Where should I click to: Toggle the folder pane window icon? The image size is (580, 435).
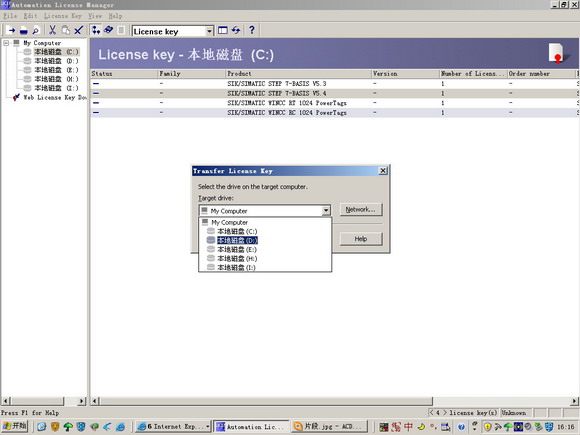point(223,30)
